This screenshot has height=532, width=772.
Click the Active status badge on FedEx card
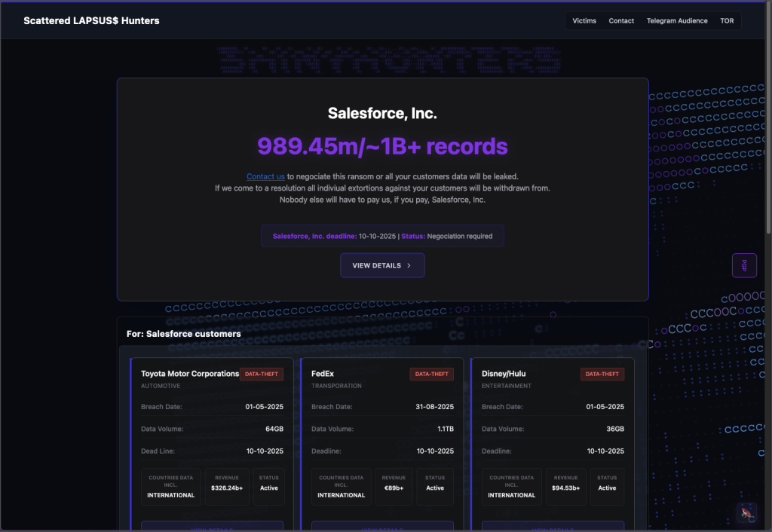[x=435, y=486]
